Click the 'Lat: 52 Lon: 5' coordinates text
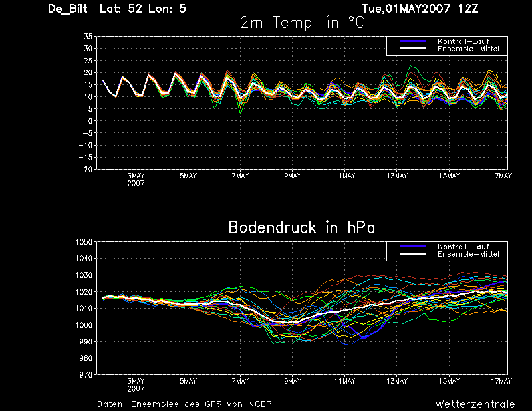Screen dimensions: 532x411 (143, 9)
